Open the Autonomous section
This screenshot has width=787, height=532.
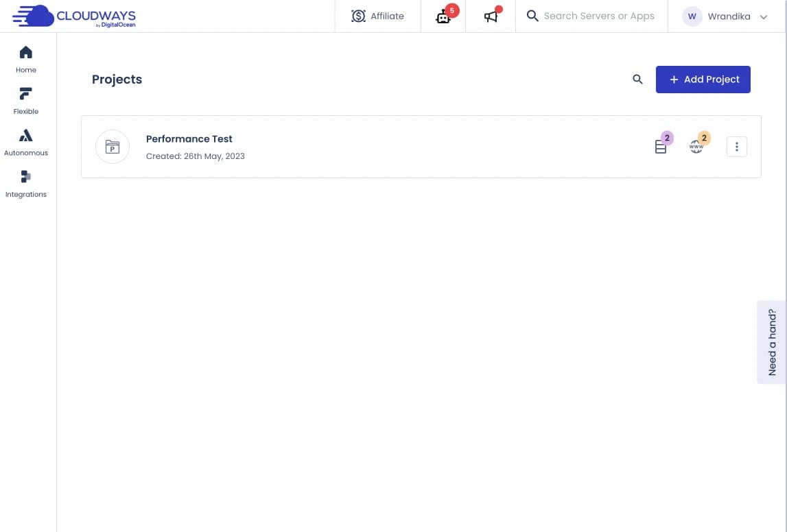tap(26, 142)
